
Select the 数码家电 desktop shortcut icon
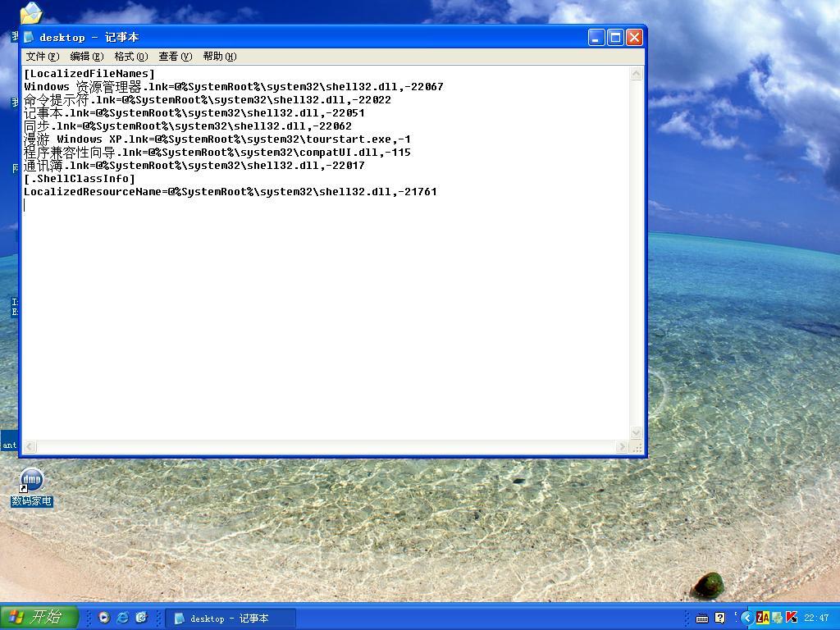[32, 487]
